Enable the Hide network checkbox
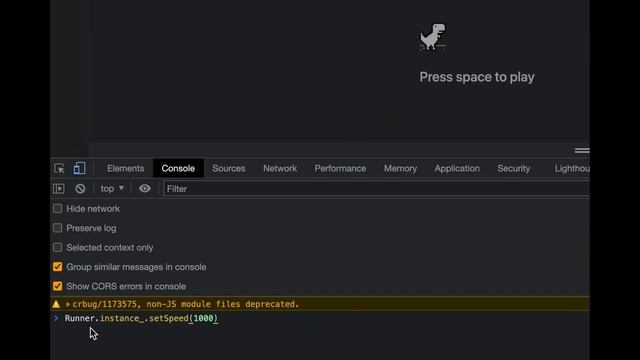 58,209
